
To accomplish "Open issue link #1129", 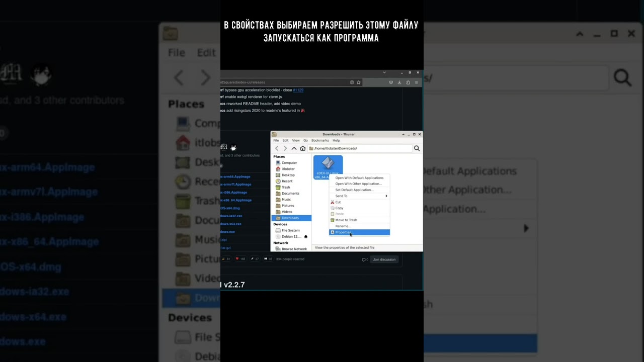I will pyautogui.click(x=298, y=90).
